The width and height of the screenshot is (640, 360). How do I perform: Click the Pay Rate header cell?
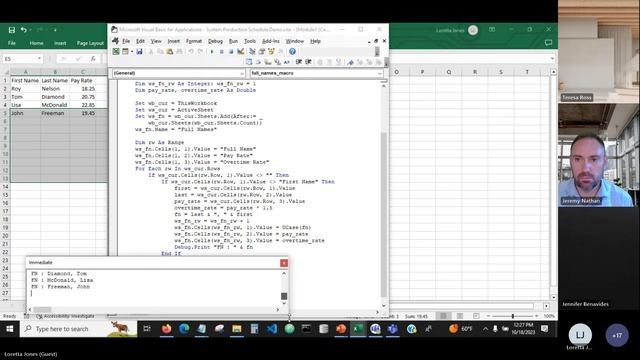[82, 80]
